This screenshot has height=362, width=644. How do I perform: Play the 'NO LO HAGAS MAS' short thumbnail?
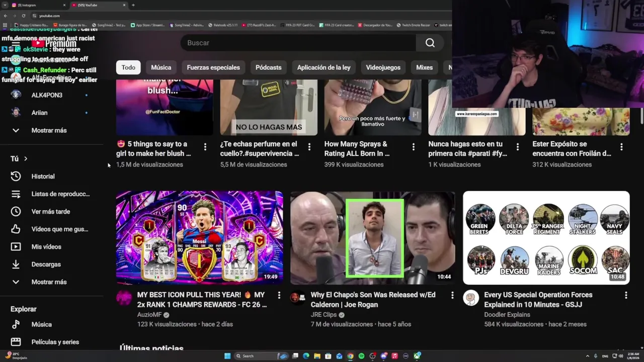[269, 107]
